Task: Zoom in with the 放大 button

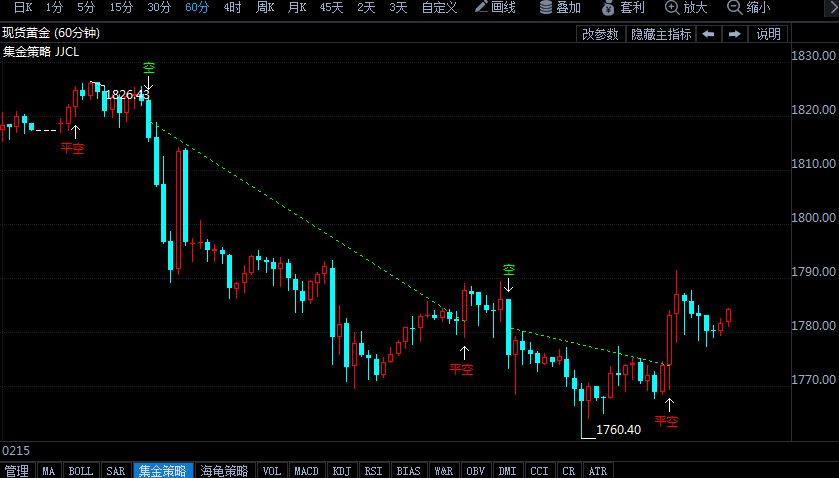Action: [x=686, y=7]
